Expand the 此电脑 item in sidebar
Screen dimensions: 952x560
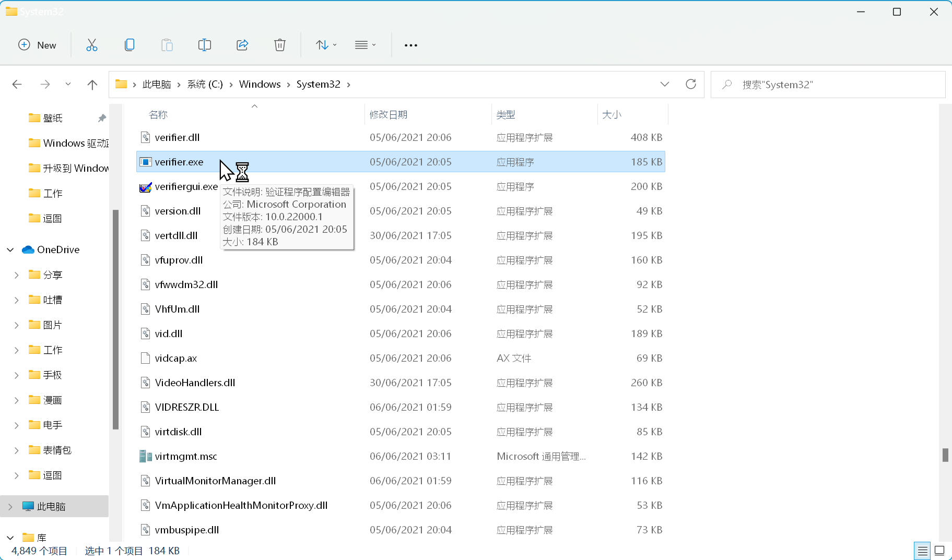pyautogui.click(x=9, y=506)
